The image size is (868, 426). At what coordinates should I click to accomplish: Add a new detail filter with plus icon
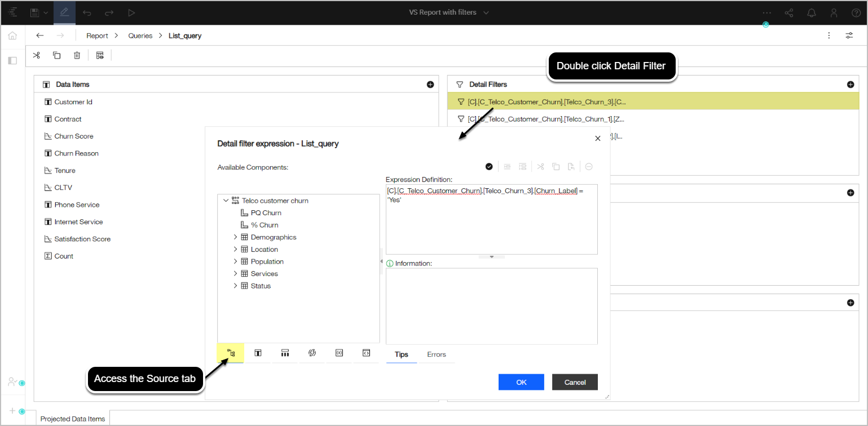[851, 85]
